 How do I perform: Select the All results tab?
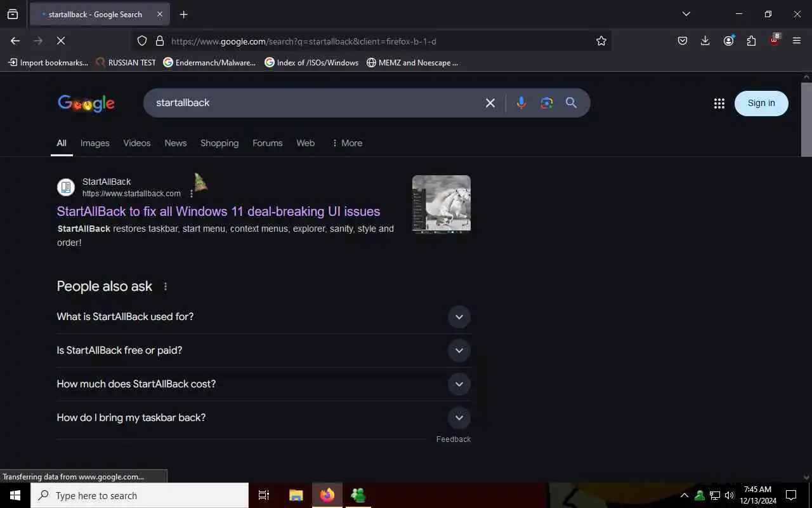coord(62,143)
